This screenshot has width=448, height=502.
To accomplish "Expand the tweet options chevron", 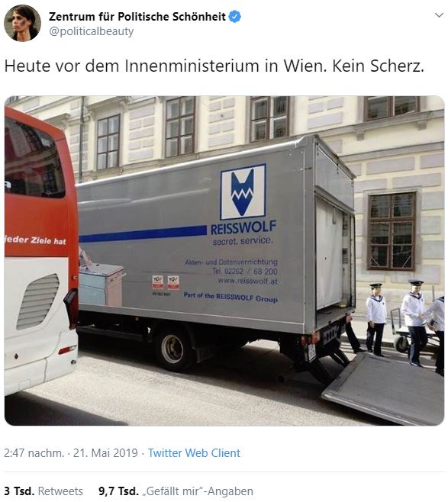I will [439, 15].
